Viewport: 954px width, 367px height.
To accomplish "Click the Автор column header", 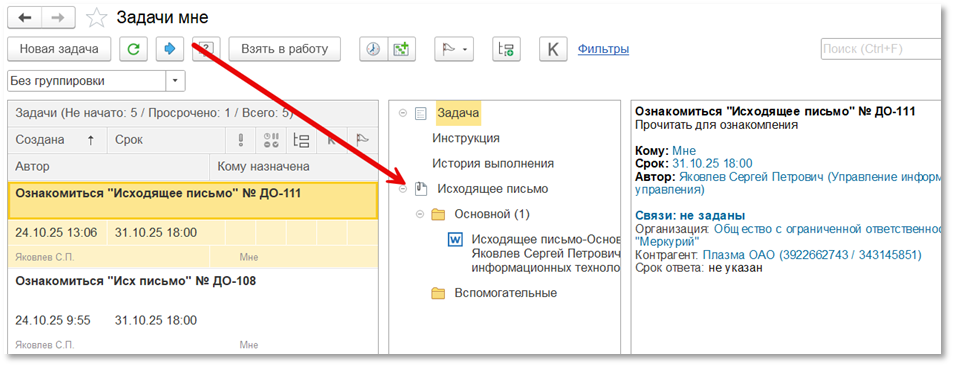I will coord(109,166).
